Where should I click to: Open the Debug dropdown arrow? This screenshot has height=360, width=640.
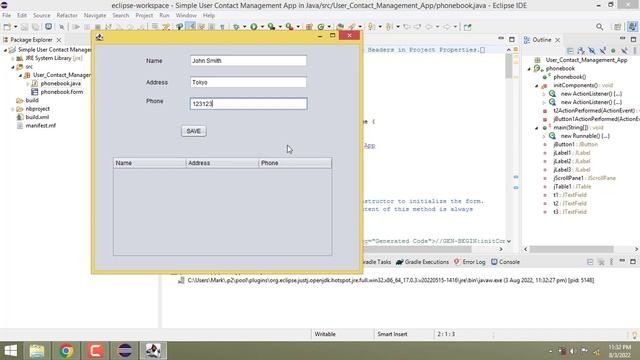coord(244,27)
